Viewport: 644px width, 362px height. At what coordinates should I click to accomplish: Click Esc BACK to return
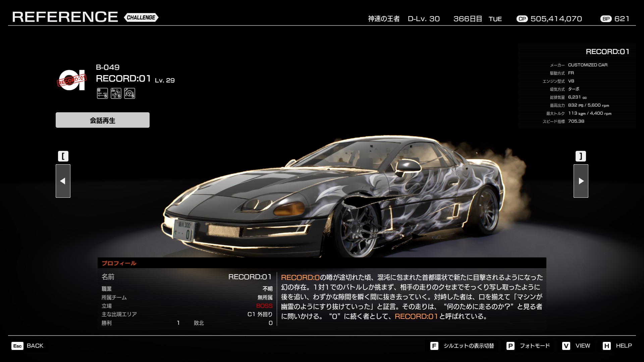tap(28, 346)
